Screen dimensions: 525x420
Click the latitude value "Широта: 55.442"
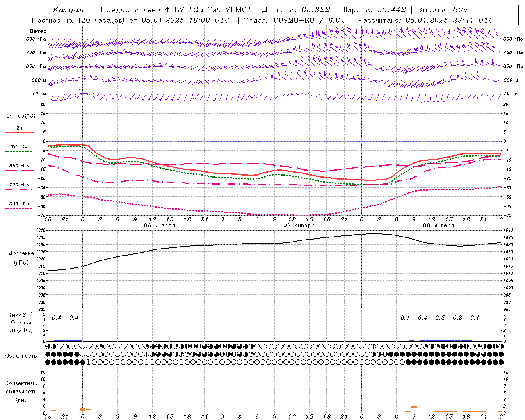point(373,10)
